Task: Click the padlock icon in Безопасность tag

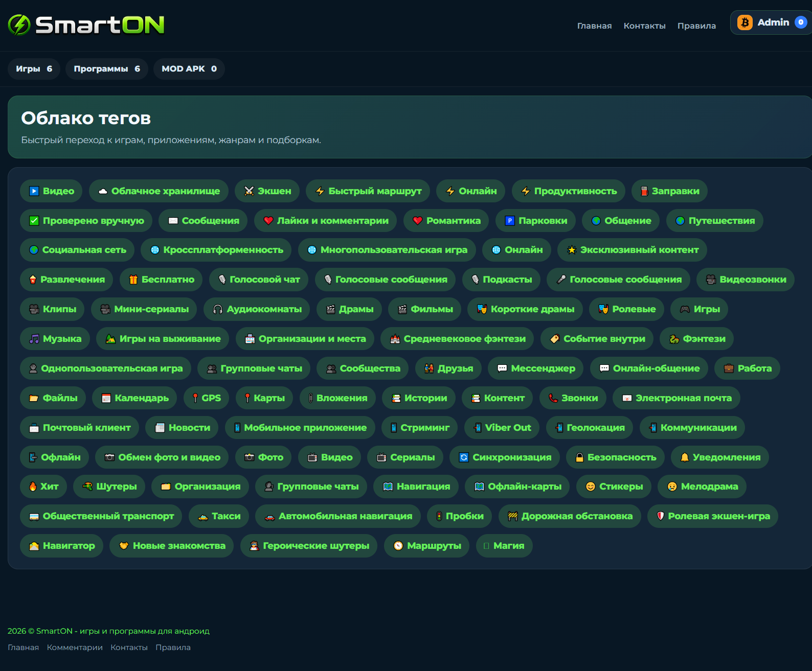Action: click(579, 457)
